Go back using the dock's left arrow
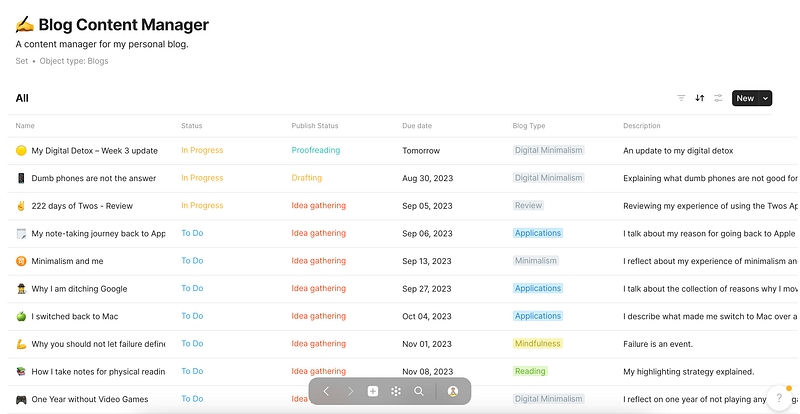The height and width of the screenshot is (414, 800). 326,391
